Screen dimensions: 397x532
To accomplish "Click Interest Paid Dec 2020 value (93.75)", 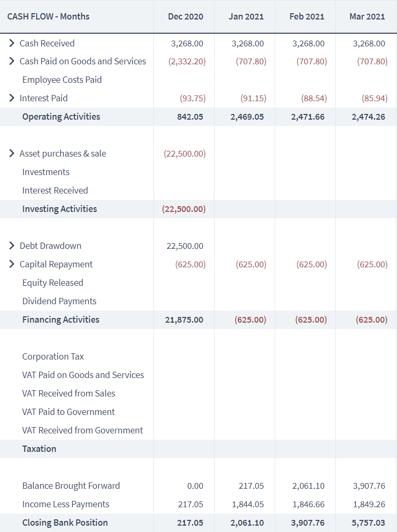I will [x=193, y=99].
